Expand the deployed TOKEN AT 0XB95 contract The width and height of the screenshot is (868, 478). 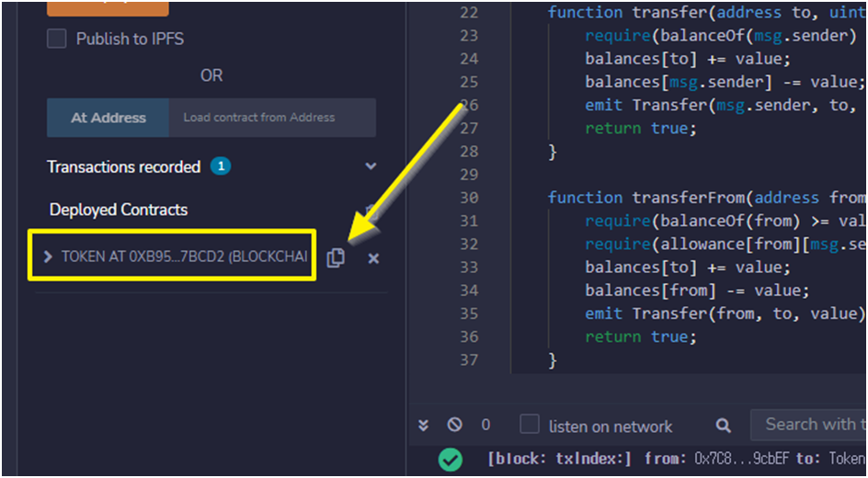48,256
